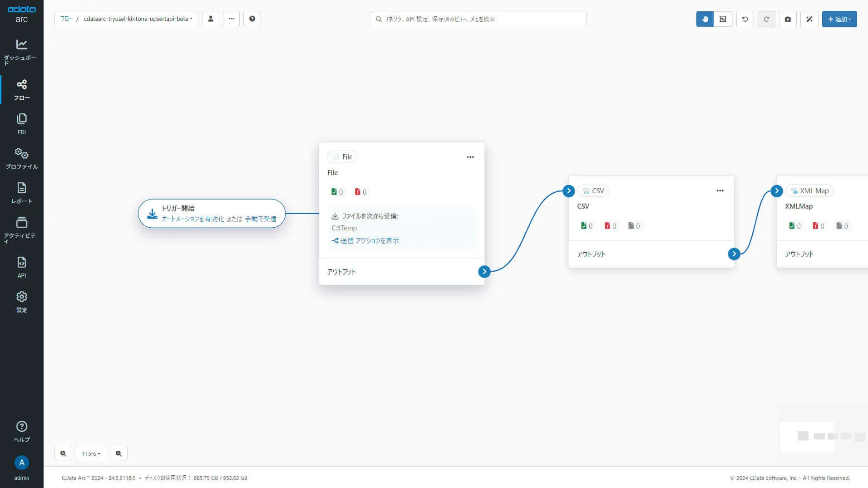Click the redo button

tap(766, 19)
